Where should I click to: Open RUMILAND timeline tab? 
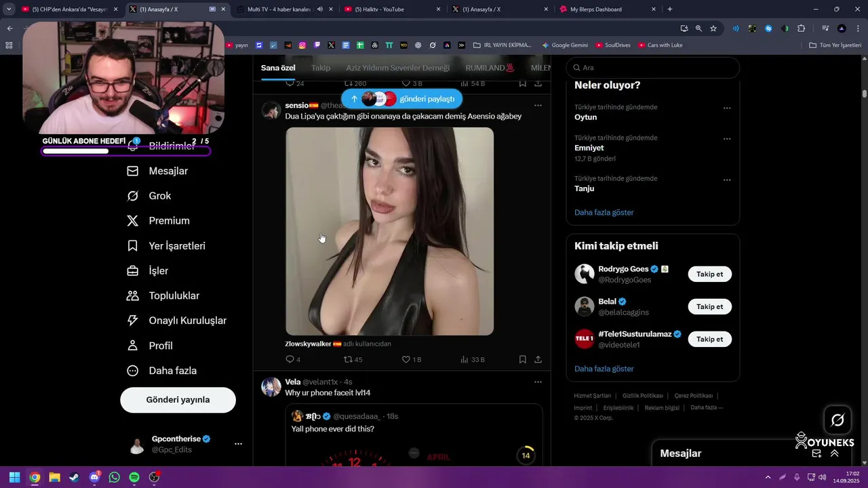coord(490,68)
